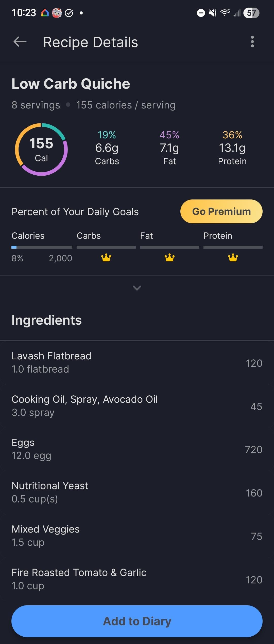Screen dimensions: 274x644
Task: Tap the 155 Cal macro ring chart
Action: tap(41, 150)
